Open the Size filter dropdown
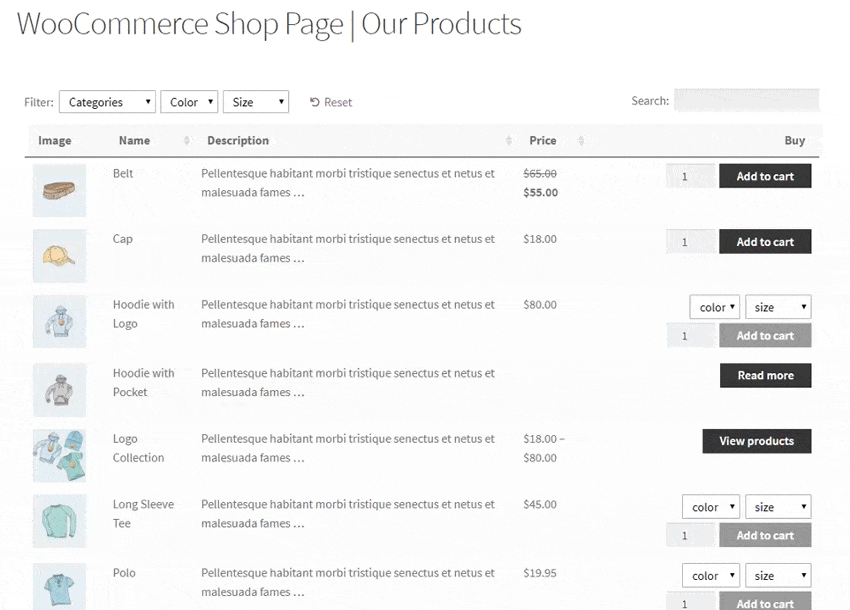 tap(256, 101)
